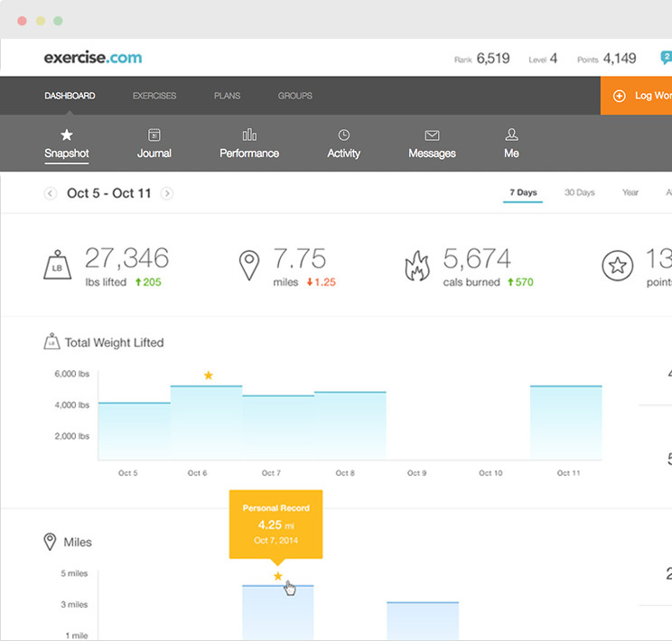Open the Performance sub-tab label
Screen dimensions: 672x641
point(249,153)
